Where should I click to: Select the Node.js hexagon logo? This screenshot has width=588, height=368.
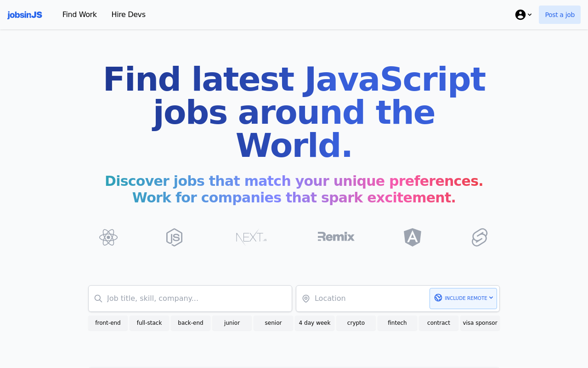point(174,237)
